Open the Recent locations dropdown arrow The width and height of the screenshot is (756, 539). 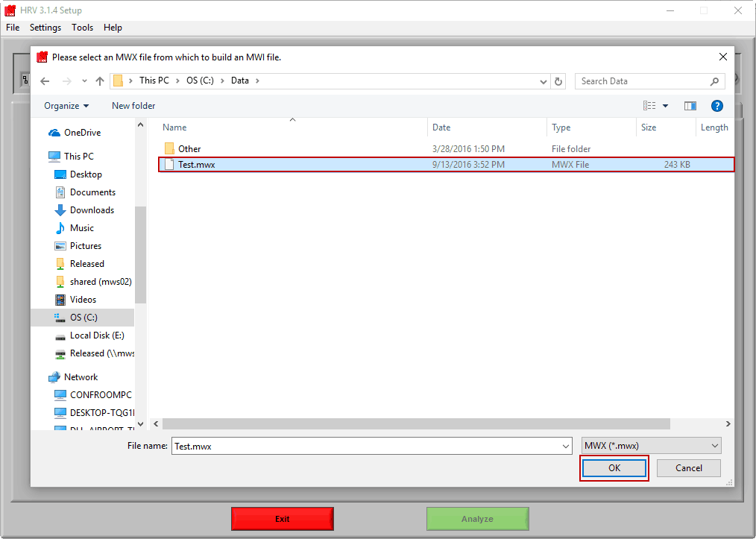(84, 81)
